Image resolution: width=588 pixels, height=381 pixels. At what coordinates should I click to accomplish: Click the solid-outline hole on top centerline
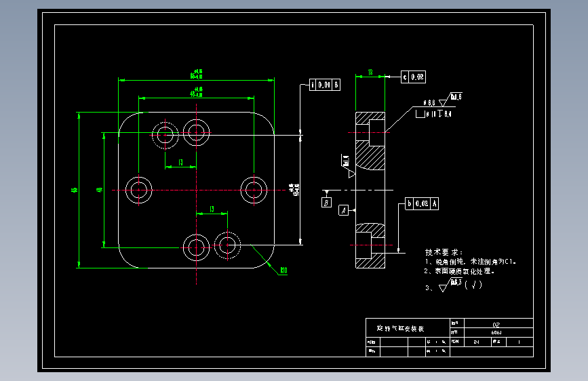[x=196, y=132]
